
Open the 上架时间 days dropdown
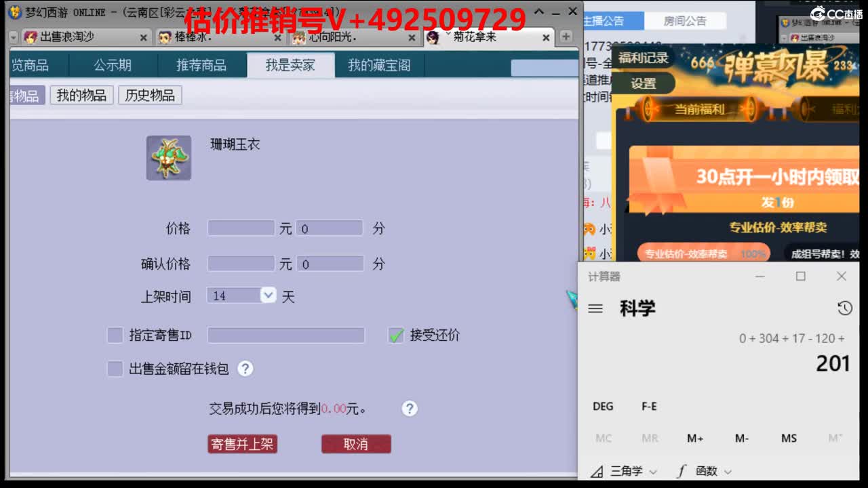tap(269, 296)
